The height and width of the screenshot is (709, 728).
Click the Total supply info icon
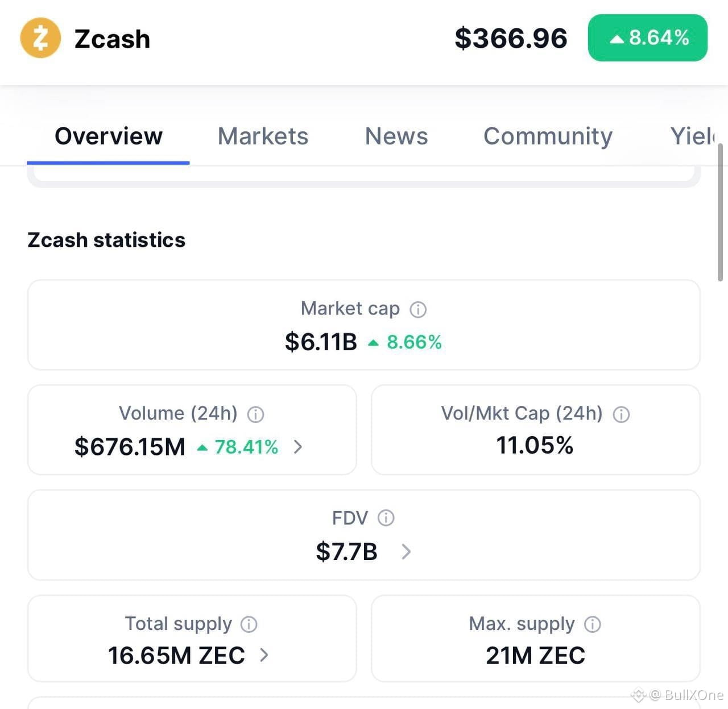(x=249, y=624)
